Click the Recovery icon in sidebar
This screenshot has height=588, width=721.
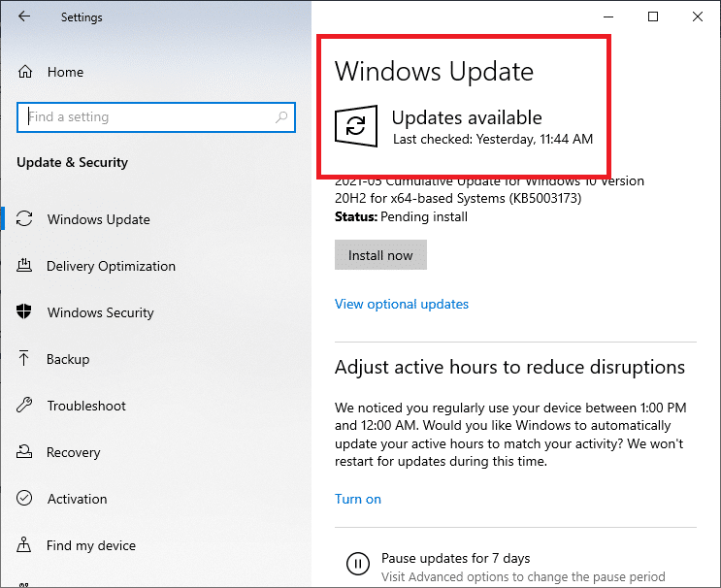[x=25, y=452]
